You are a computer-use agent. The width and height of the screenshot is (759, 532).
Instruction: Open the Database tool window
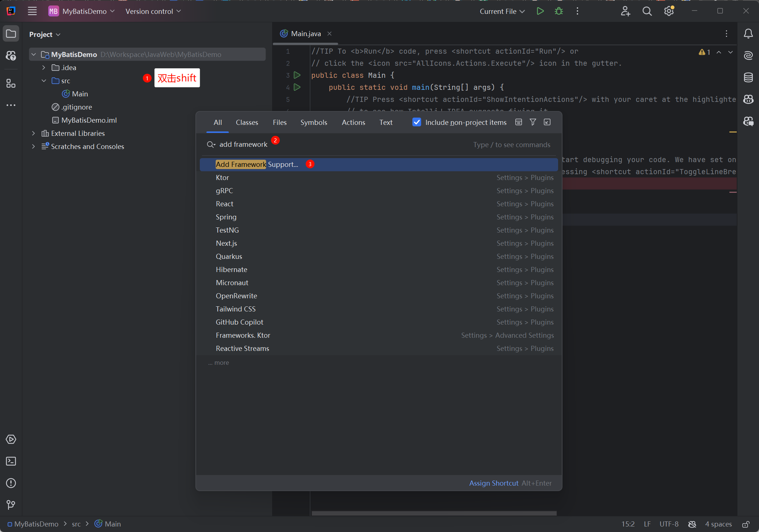coord(748,77)
